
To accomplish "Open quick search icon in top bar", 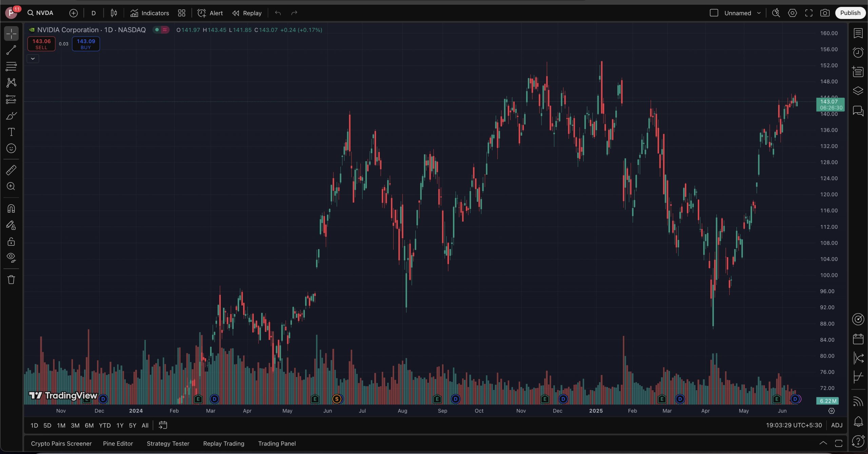I will [776, 13].
